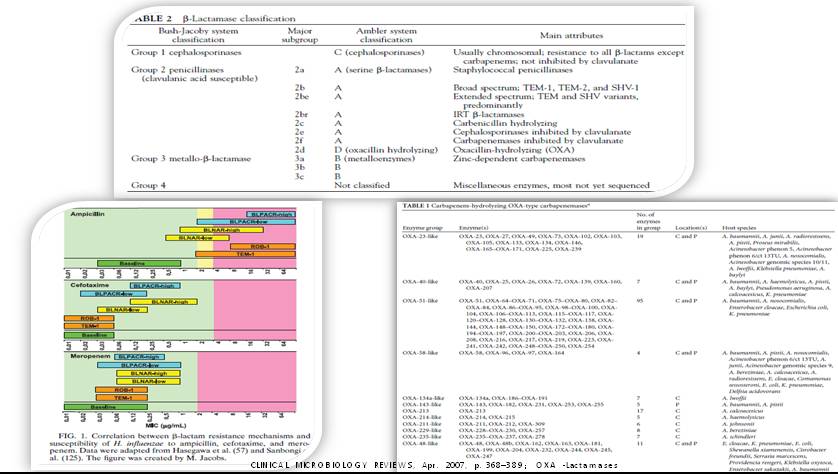Click BLNAR-high yellow bar in Cefotaxime panel

(164, 301)
